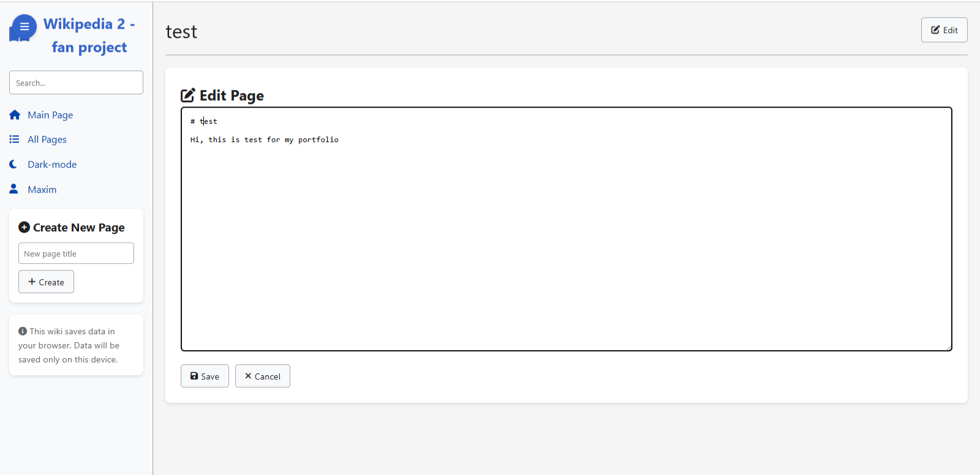Click the 'test' page title heading

click(x=181, y=32)
